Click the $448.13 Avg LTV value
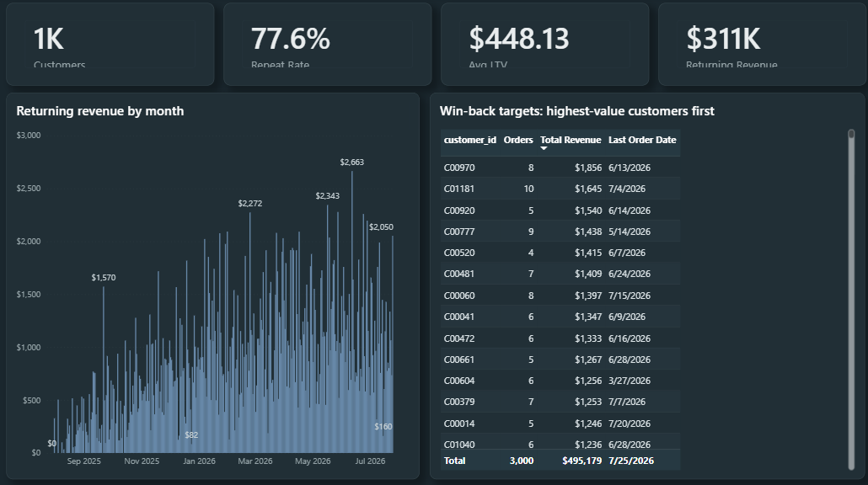 pyautogui.click(x=519, y=39)
